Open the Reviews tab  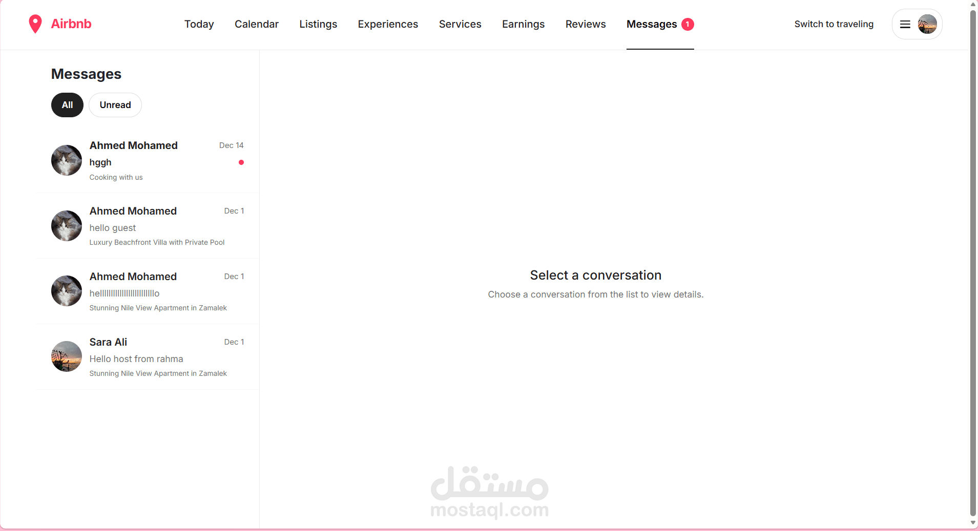point(586,24)
